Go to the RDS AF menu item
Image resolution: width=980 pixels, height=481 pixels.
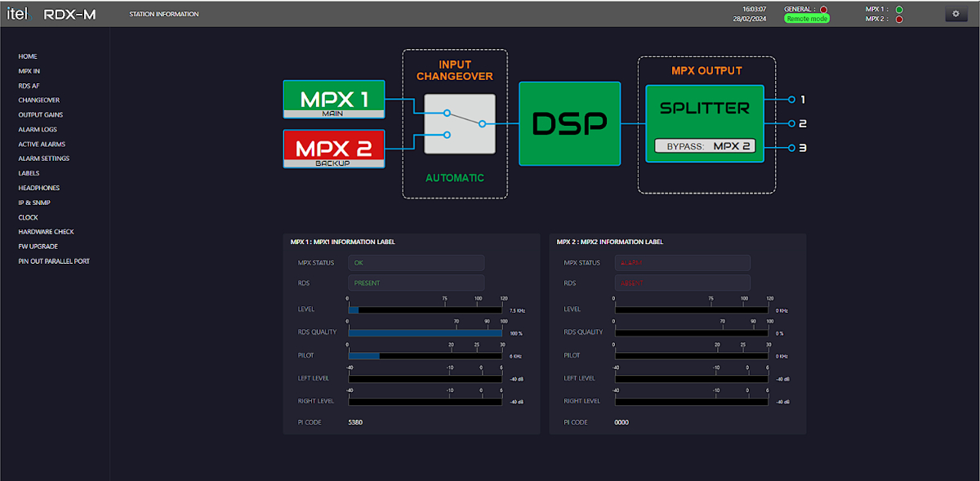pos(29,86)
